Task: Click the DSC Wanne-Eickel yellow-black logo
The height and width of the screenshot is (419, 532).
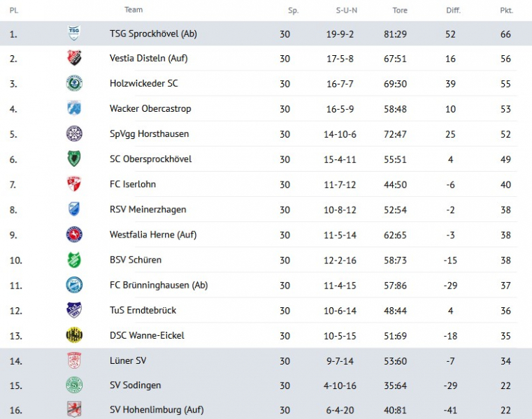Action: (x=74, y=335)
